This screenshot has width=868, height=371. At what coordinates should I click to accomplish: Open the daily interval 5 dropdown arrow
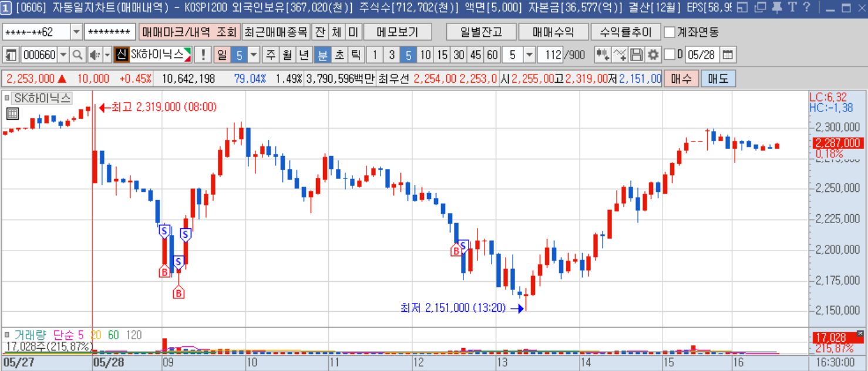[x=254, y=55]
